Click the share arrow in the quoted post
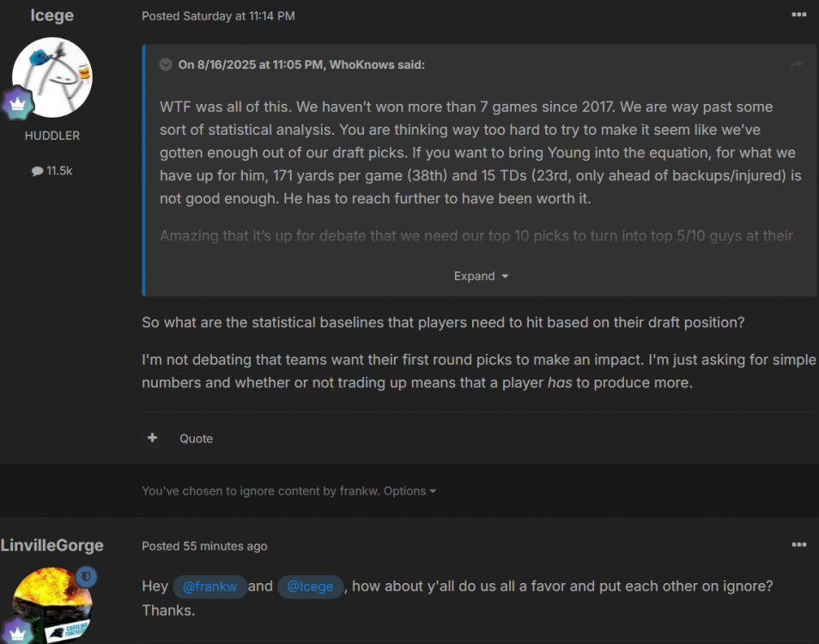The width and height of the screenshot is (819, 644). 796,64
